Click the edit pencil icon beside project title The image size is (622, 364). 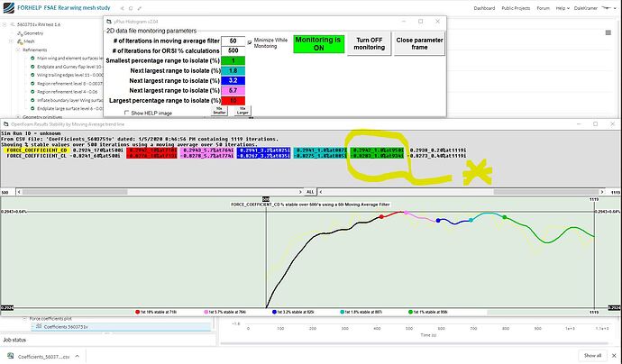[x=140, y=8]
